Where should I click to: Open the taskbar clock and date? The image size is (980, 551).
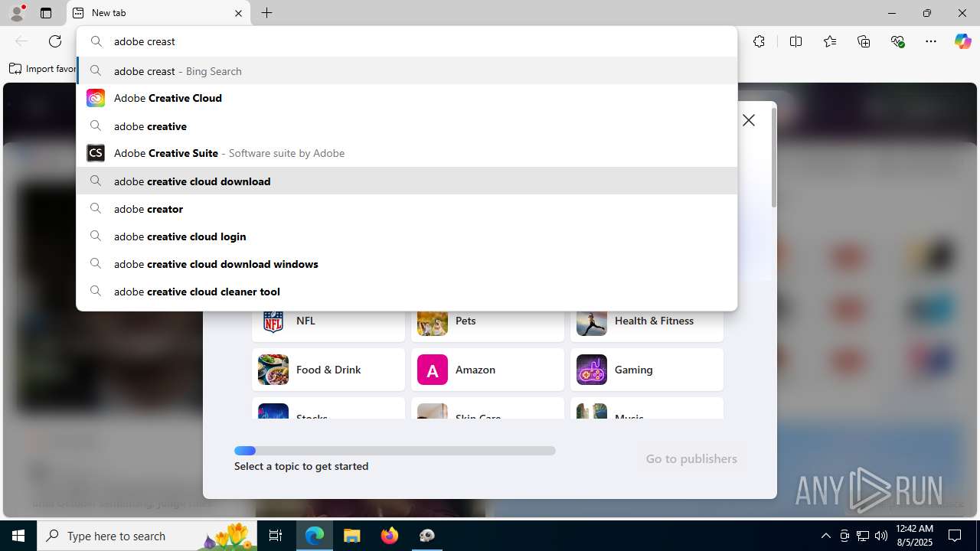point(914,536)
